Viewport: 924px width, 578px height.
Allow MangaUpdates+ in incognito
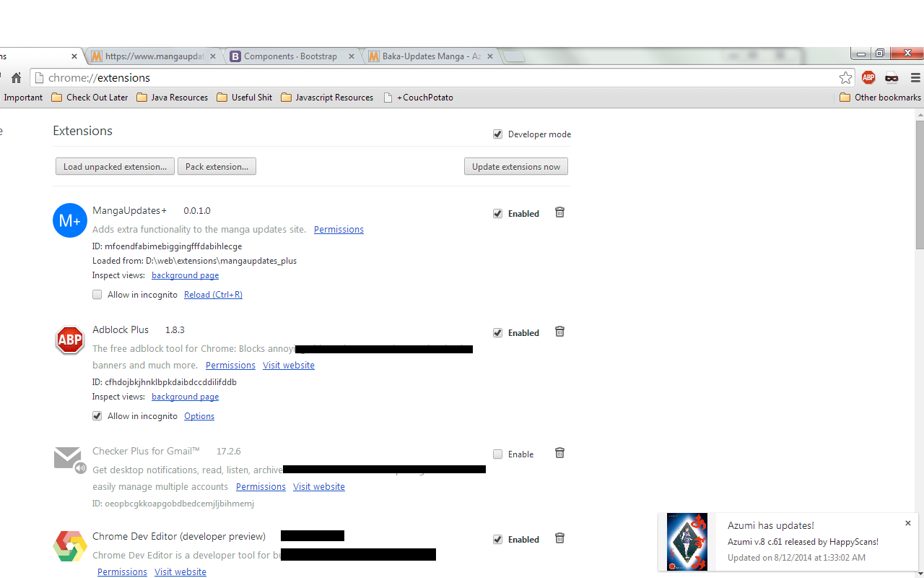coord(97,295)
